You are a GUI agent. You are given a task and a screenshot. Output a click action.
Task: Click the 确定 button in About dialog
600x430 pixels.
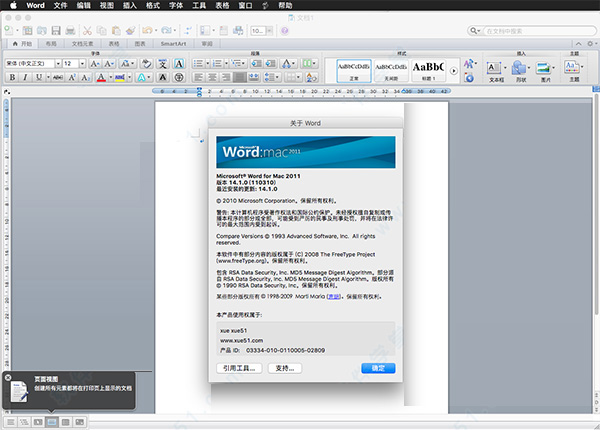(x=378, y=368)
